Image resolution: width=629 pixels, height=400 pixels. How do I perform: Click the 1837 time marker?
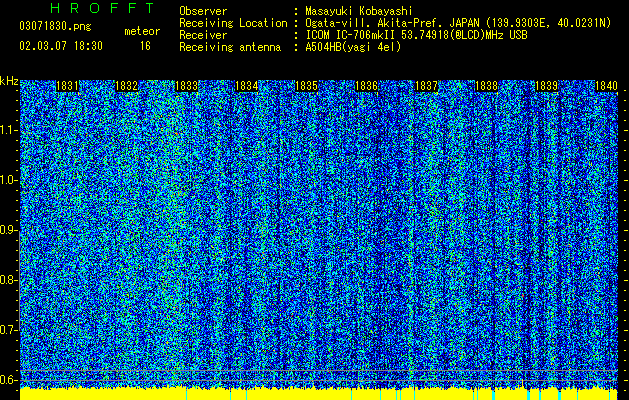(x=426, y=86)
